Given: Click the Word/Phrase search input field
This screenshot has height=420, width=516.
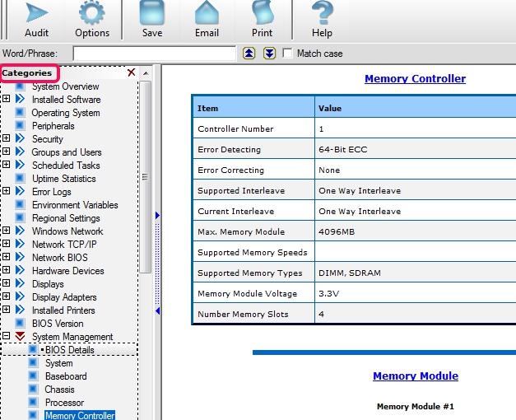Looking at the screenshot, I should [x=154, y=54].
